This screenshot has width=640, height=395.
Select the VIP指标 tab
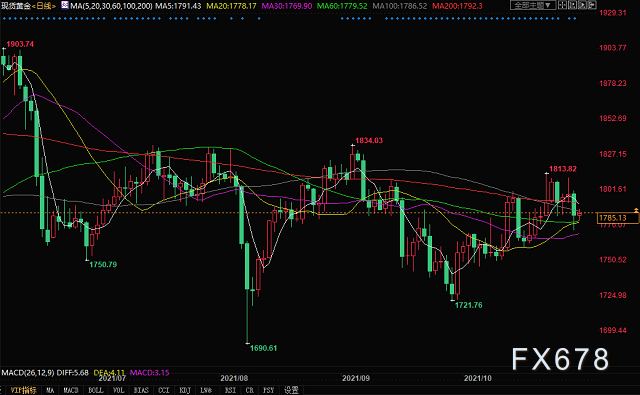point(23,391)
